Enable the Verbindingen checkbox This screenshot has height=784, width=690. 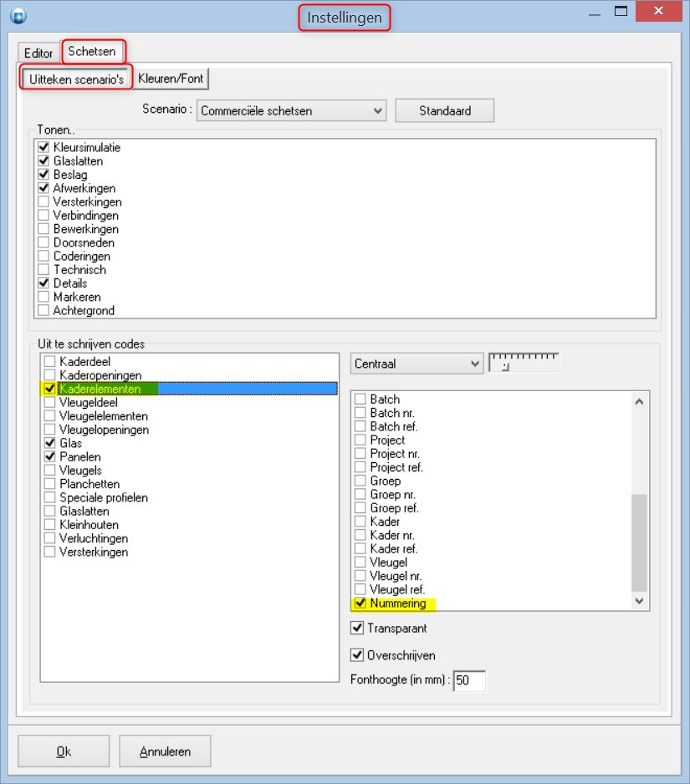[44, 215]
